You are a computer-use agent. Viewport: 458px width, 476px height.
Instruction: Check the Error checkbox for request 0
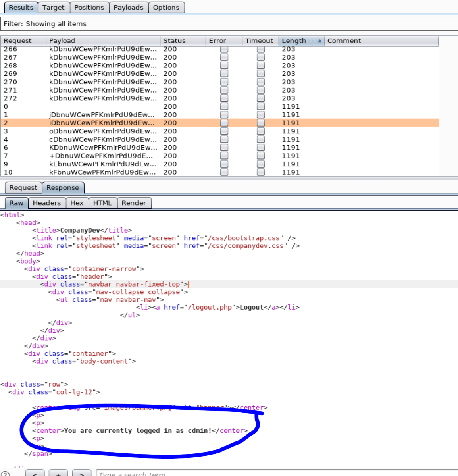[x=224, y=106]
